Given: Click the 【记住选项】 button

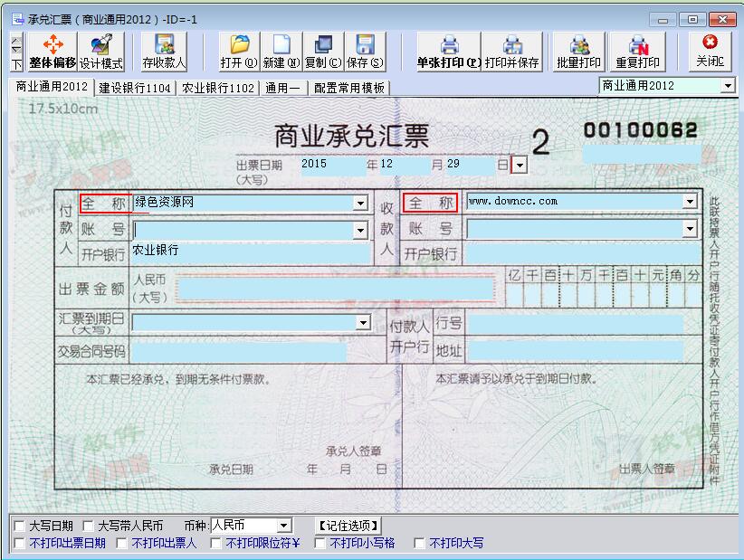Looking at the screenshot, I should [348, 526].
